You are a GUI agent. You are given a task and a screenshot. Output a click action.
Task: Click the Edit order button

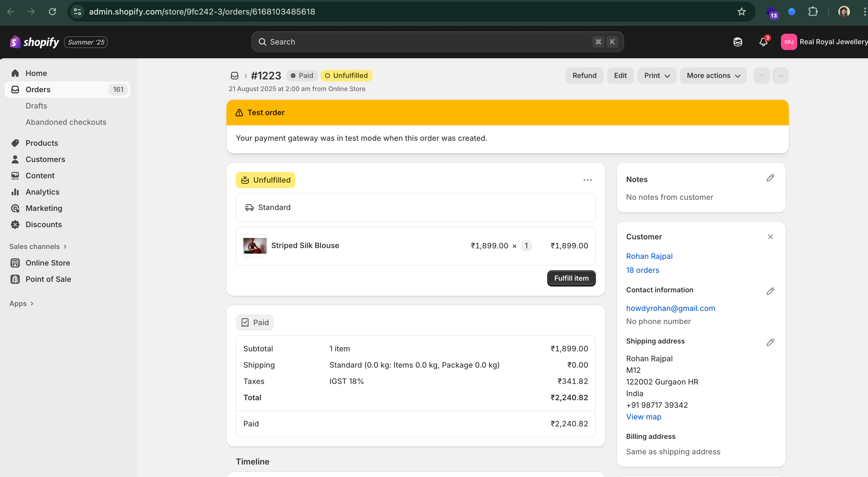(620, 76)
